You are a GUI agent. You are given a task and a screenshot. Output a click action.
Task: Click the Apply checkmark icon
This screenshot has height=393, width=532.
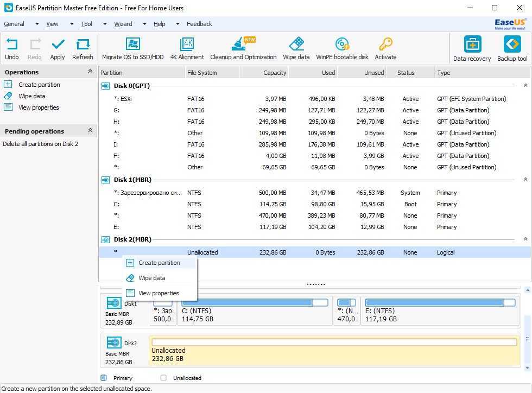pyautogui.click(x=58, y=45)
